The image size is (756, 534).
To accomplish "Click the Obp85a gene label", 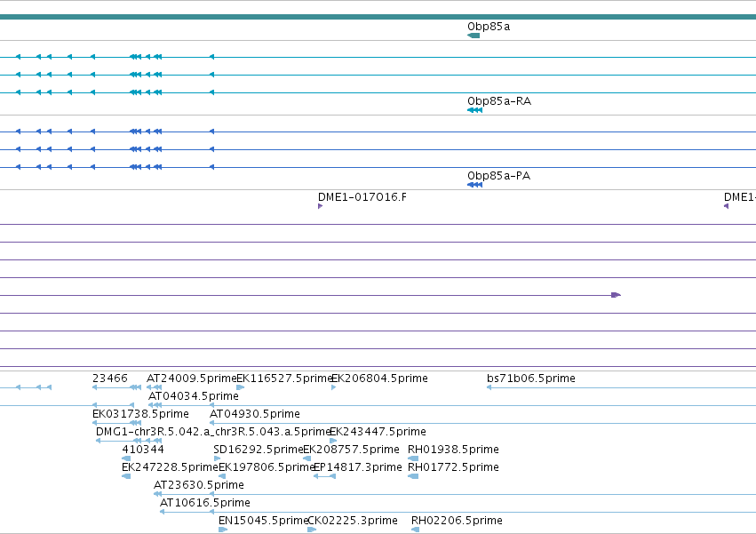I will pos(489,27).
